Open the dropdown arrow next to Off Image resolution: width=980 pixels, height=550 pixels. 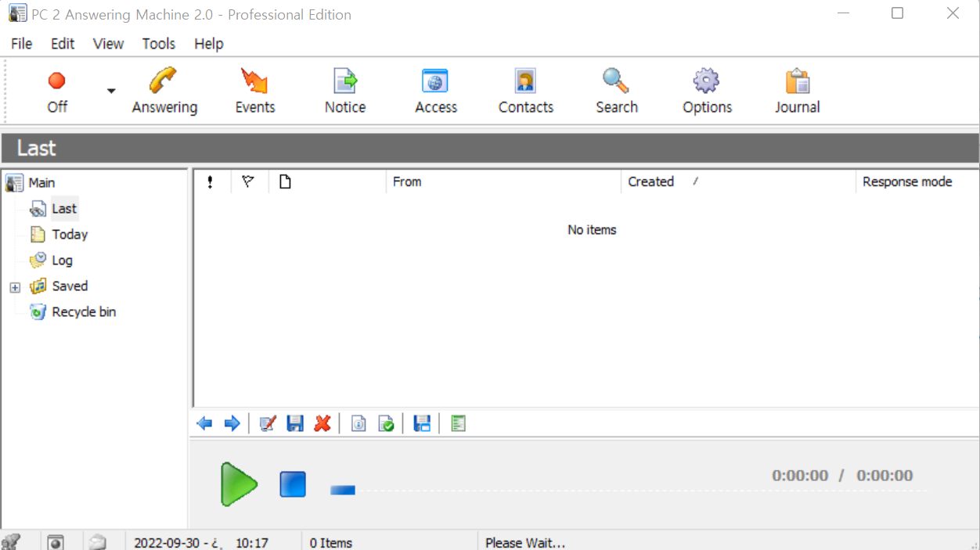point(111,91)
